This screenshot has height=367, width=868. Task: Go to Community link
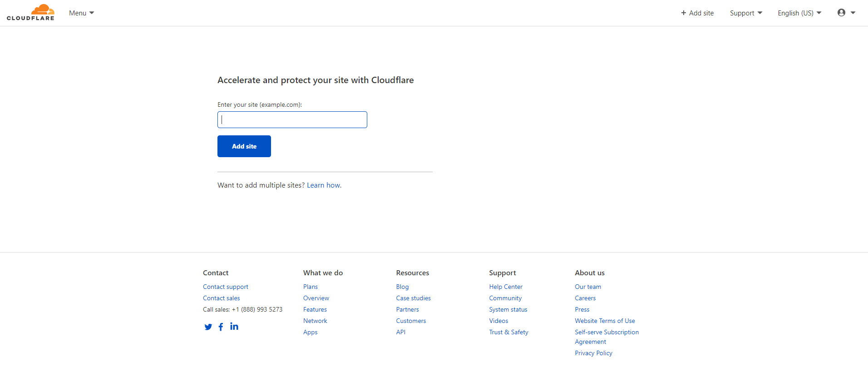505,298
